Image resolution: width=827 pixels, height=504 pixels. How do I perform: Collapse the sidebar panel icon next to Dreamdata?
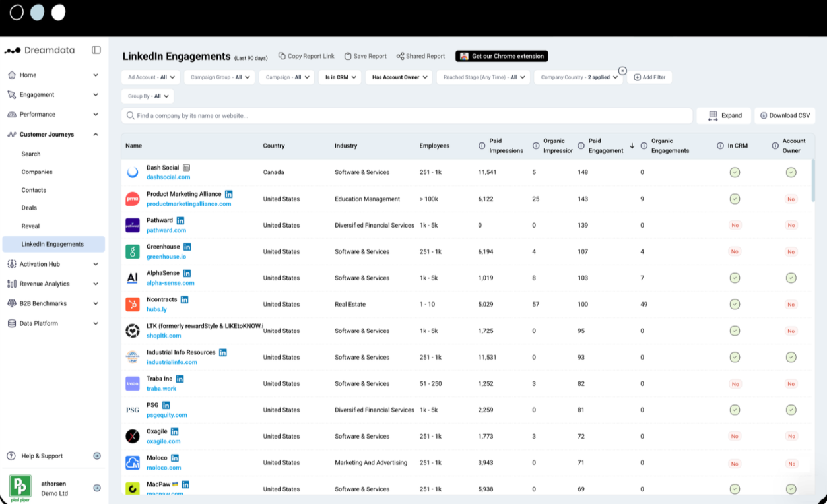click(96, 50)
